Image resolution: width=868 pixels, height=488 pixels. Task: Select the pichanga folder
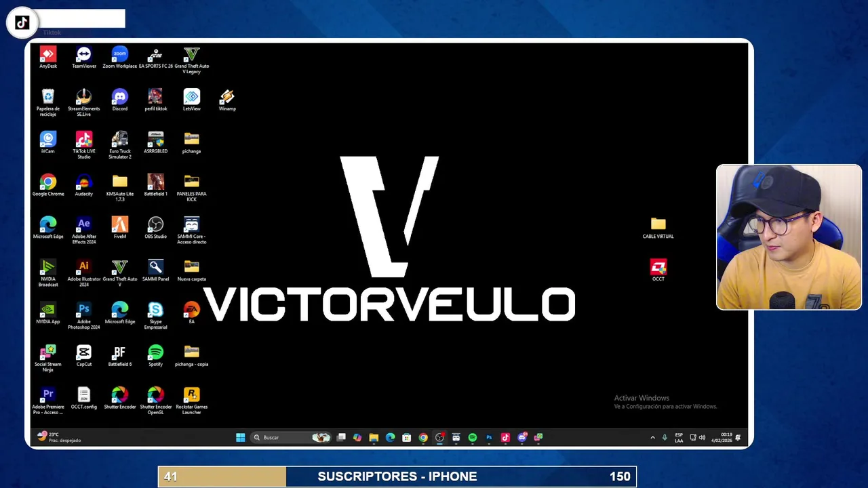192,142
